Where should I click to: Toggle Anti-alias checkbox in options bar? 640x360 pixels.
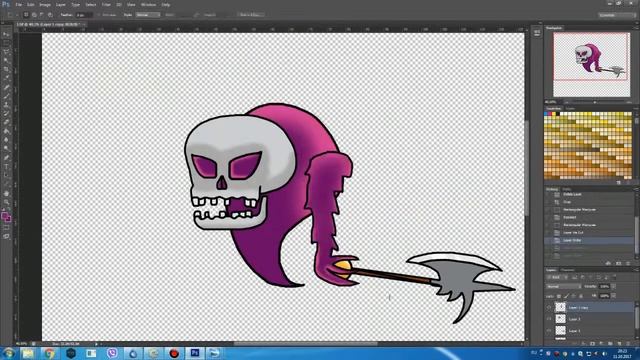click(98, 15)
